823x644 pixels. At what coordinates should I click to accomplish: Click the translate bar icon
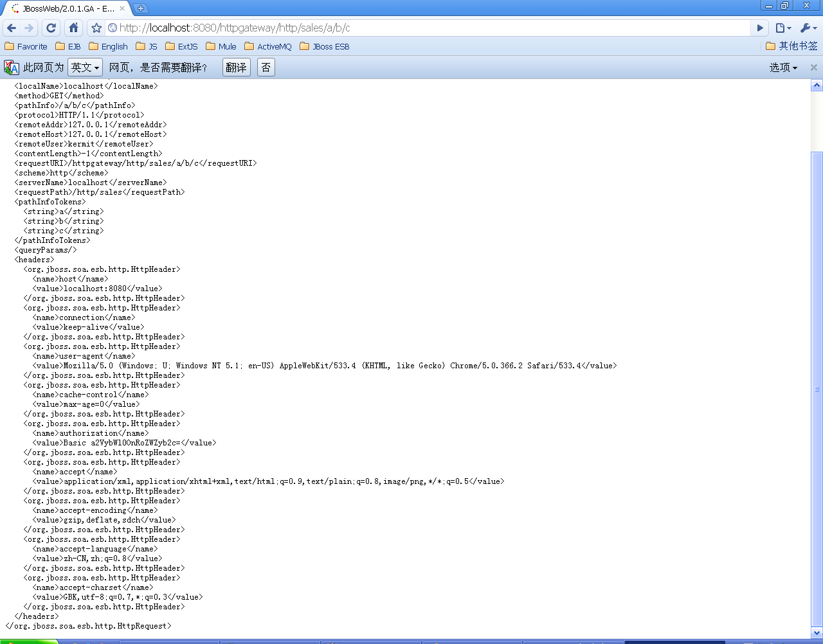(12, 67)
